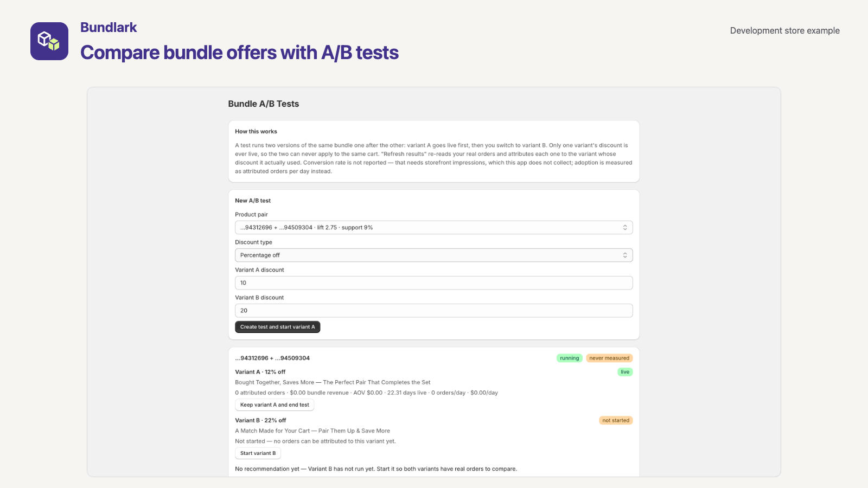The image size is (868, 488).
Task: Click the Development store example text
Action: point(784,31)
